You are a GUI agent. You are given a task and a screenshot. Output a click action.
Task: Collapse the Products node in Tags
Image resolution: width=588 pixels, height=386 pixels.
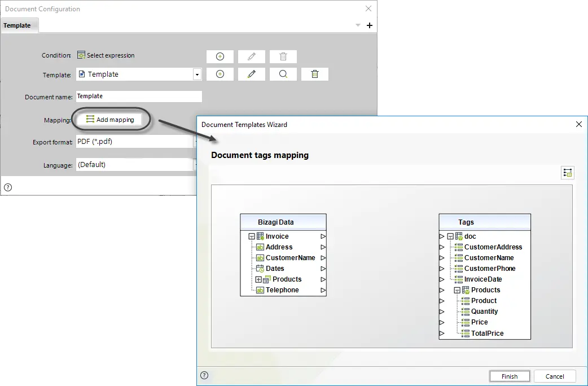[457, 290]
